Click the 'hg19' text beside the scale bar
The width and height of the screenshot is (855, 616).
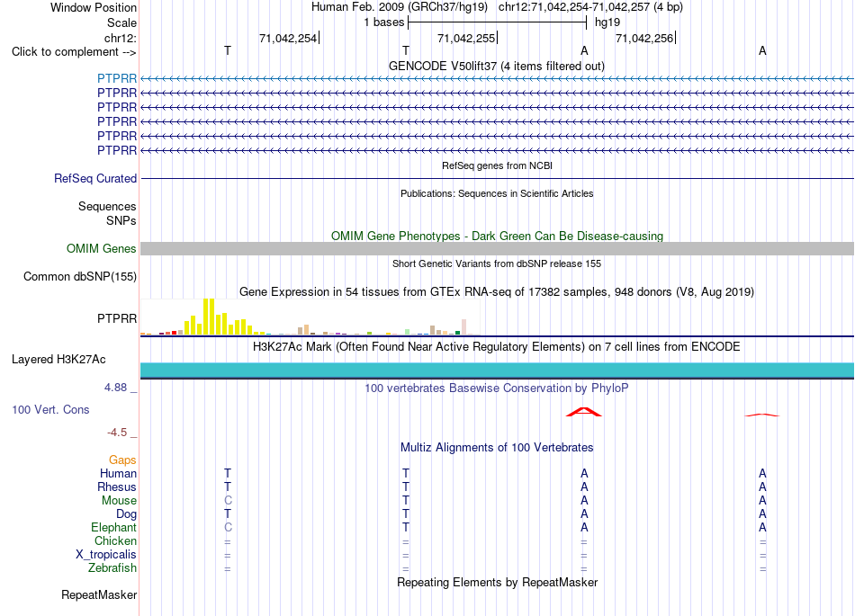tap(607, 22)
